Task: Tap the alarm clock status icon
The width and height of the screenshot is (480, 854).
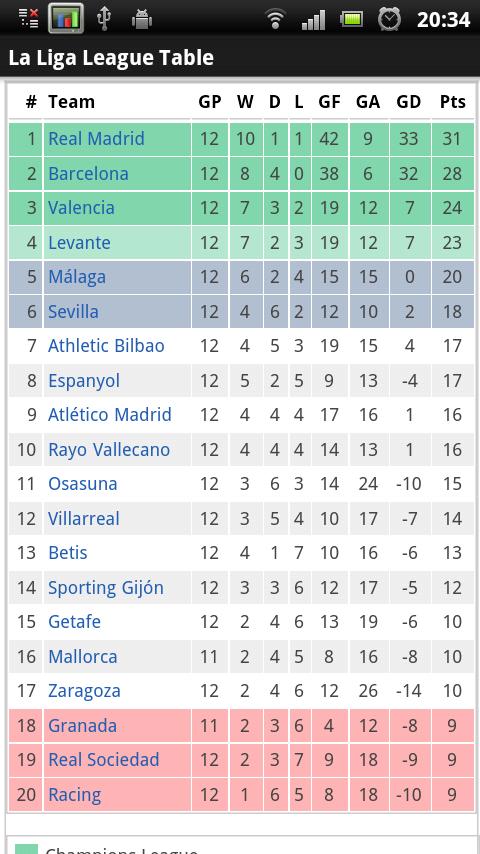Action: coord(390,19)
